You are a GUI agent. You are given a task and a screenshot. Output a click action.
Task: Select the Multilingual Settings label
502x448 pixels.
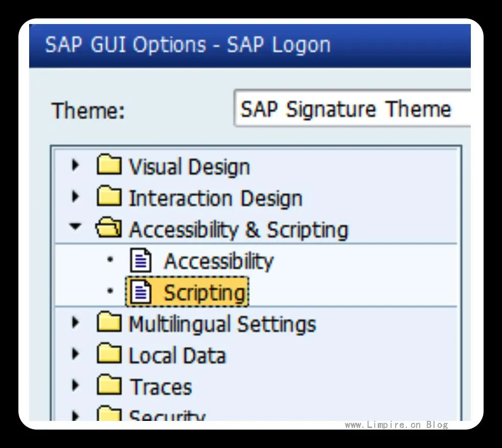pos(222,324)
